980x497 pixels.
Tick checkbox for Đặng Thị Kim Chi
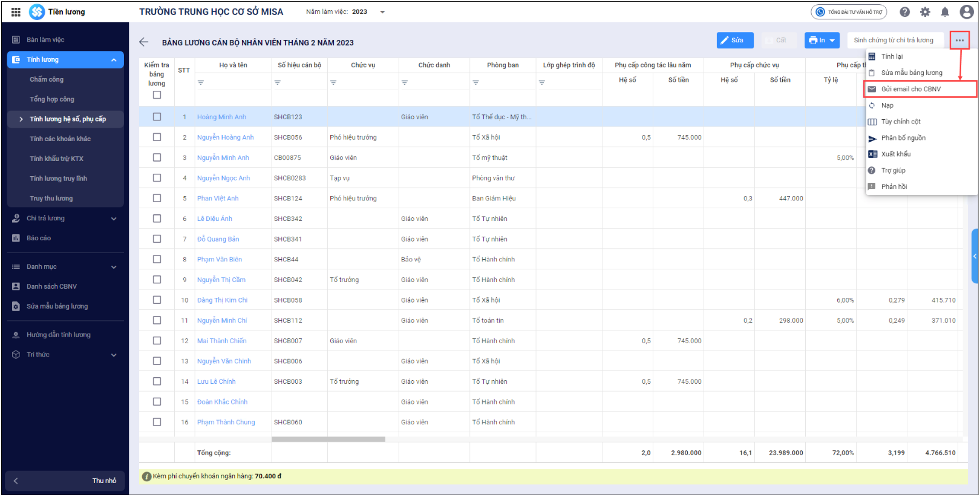pyautogui.click(x=157, y=300)
